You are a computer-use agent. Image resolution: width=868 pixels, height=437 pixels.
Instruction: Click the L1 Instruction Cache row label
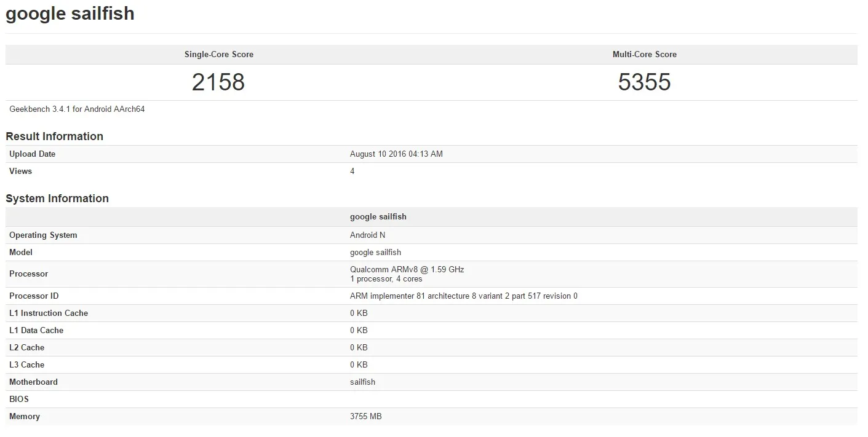[x=49, y=313]
